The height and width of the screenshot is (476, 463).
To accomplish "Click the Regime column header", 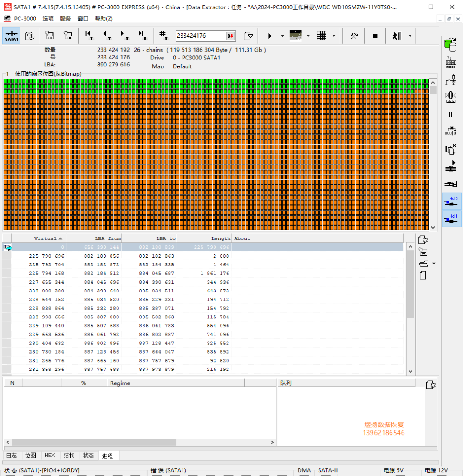I will pyautogui.click(x=176, y=383).
